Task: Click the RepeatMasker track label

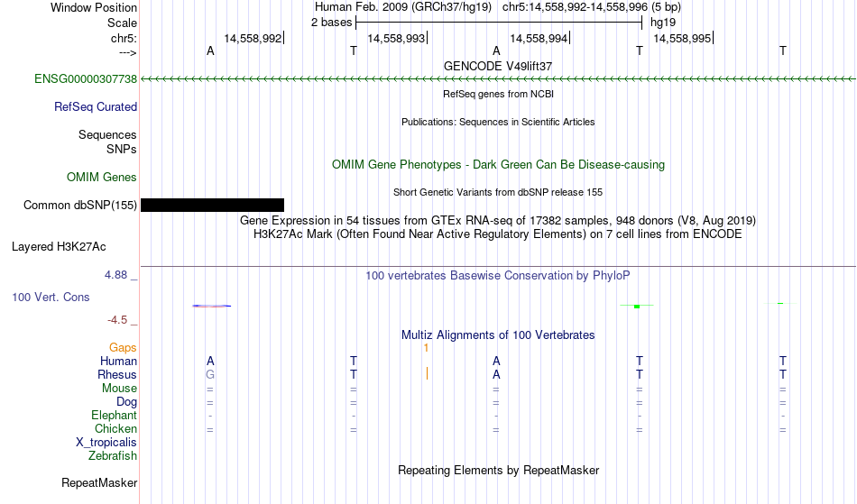Action: [x=99, y=483]
